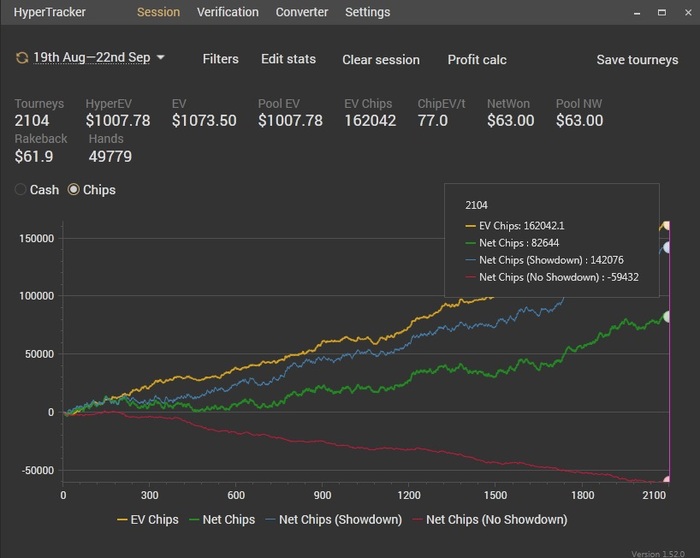700x558 pixels.
Task: Open the Converter tab
Action: (302, 12)
